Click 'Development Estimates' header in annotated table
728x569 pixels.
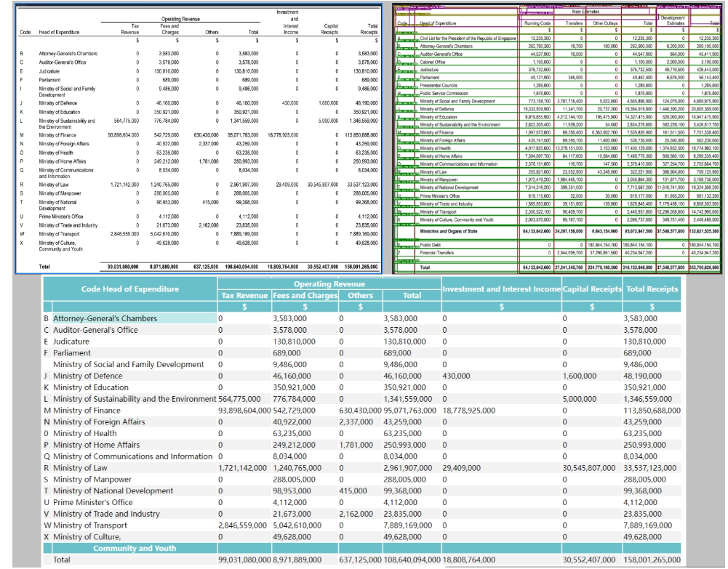click(673, 20)
